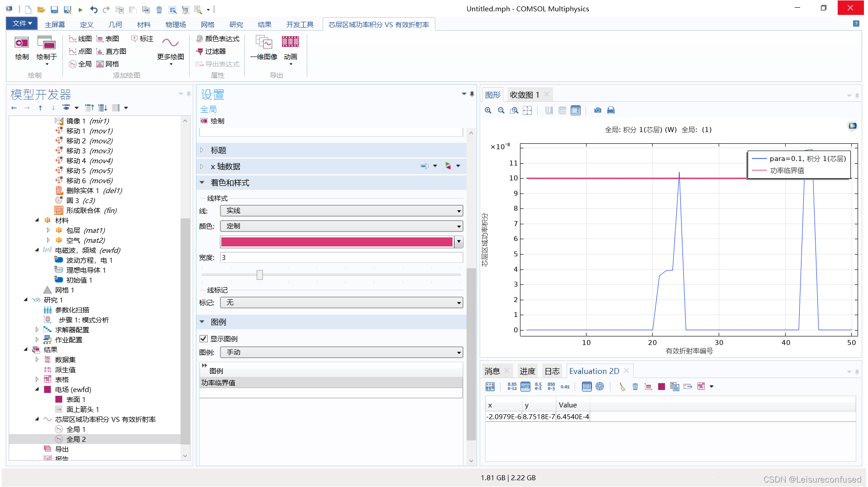This screenshot has width=868, height=487.
Task: Add a 颜色表达式 color expression
Action: tap(218, 39)
